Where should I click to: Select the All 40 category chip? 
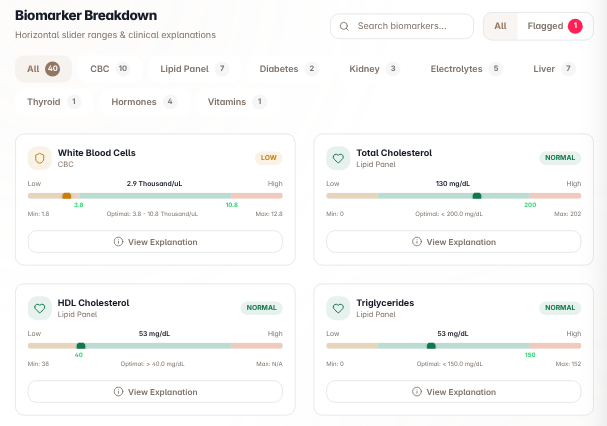[43, 69]
